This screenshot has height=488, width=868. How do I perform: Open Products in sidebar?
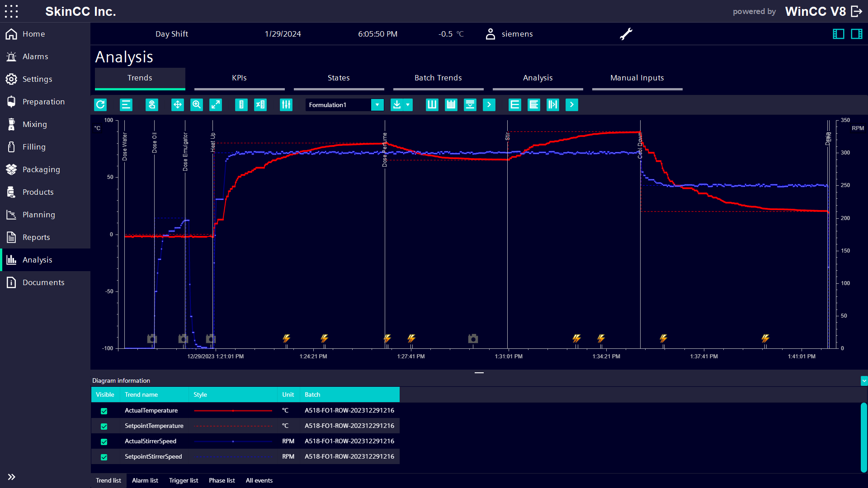click(45, 192)
